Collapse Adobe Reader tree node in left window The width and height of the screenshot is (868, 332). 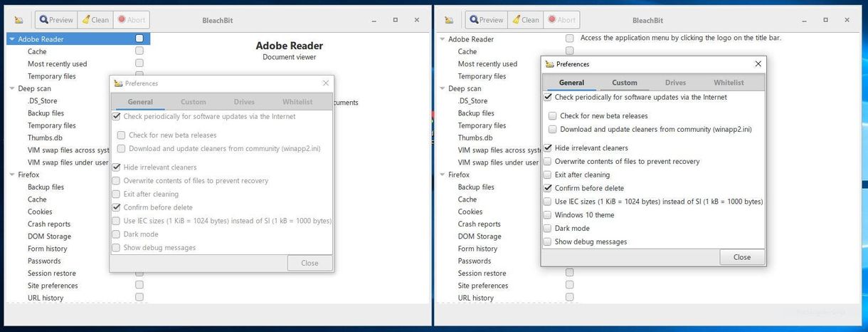click(x=12, y=39)
